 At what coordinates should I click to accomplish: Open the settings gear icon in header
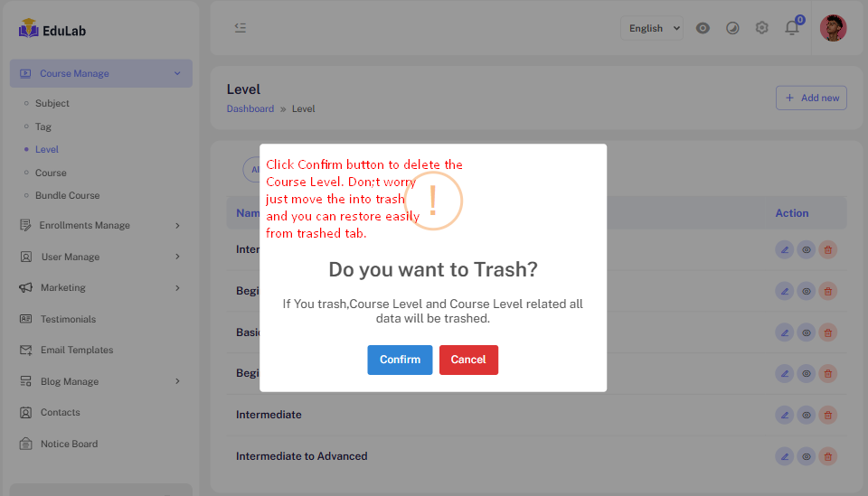[x=762, y=28]
